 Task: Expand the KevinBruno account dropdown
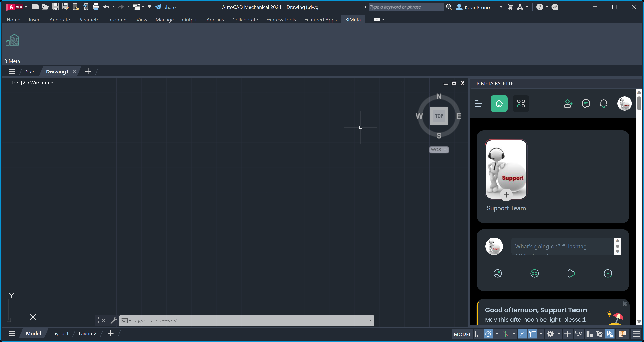click(501, 7)
